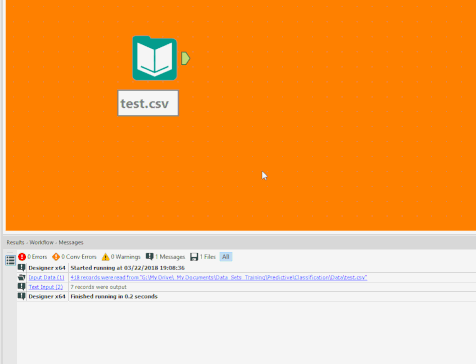The width and height of the screenshot is (476, 364).
Task: Open the Input Data (1) link
Action: 46,277
